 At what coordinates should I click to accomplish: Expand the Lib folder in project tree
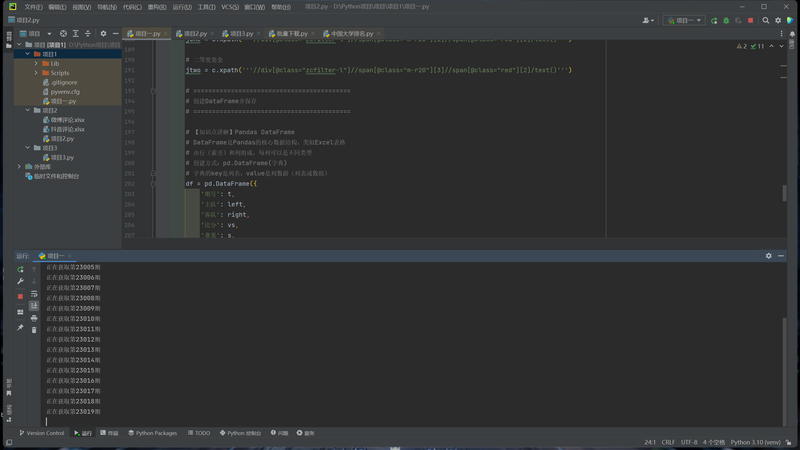[37, 63]
